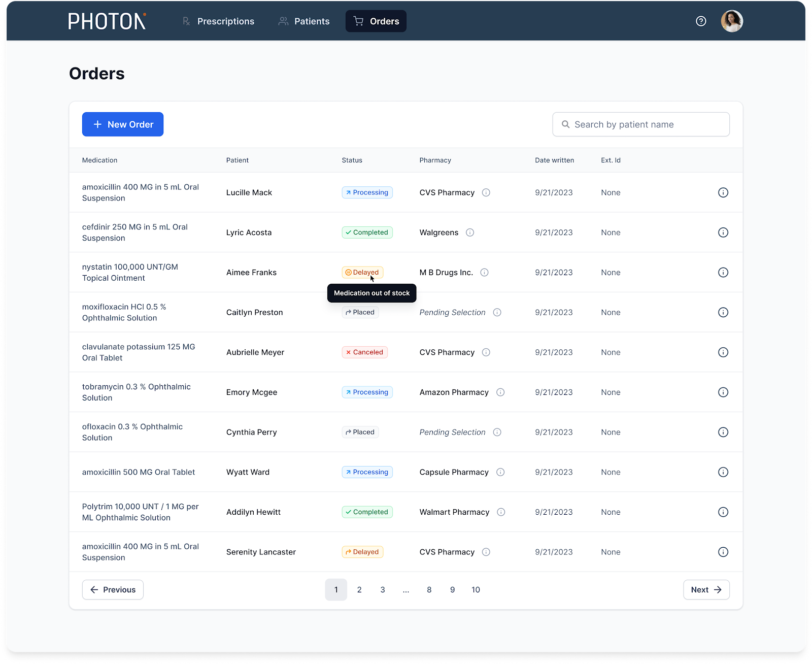This screenshot has height=664, width=812.
Task: Click the PHOTON logo
Action: (x=107, y=21)
